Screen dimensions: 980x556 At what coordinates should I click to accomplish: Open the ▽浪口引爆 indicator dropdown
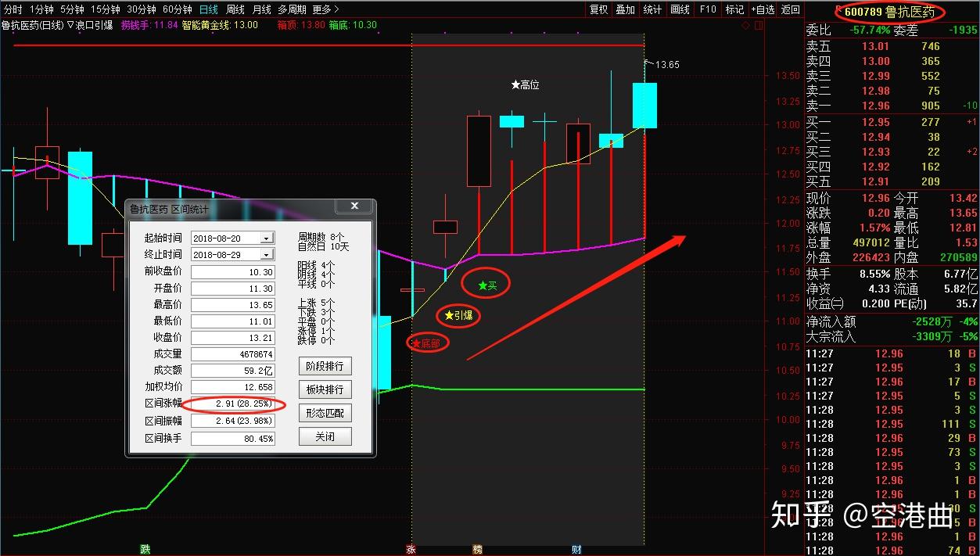(x=91, y=25)
